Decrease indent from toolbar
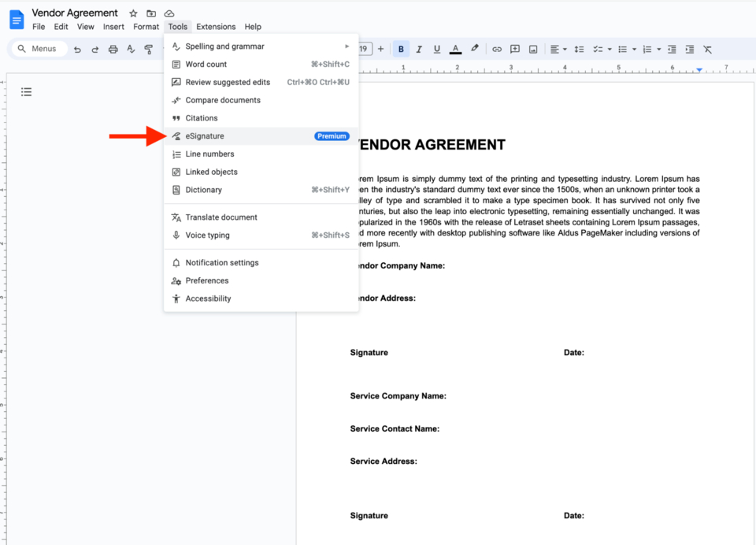 (672, 49)
